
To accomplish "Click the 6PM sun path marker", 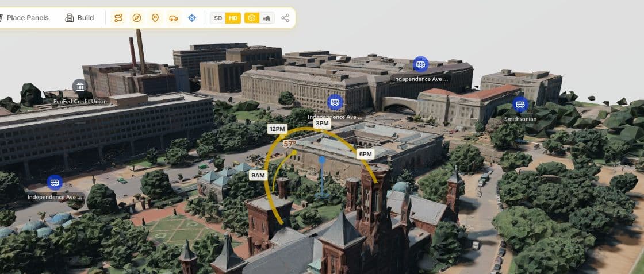I will pyautogui.click(x=365, y=154).
